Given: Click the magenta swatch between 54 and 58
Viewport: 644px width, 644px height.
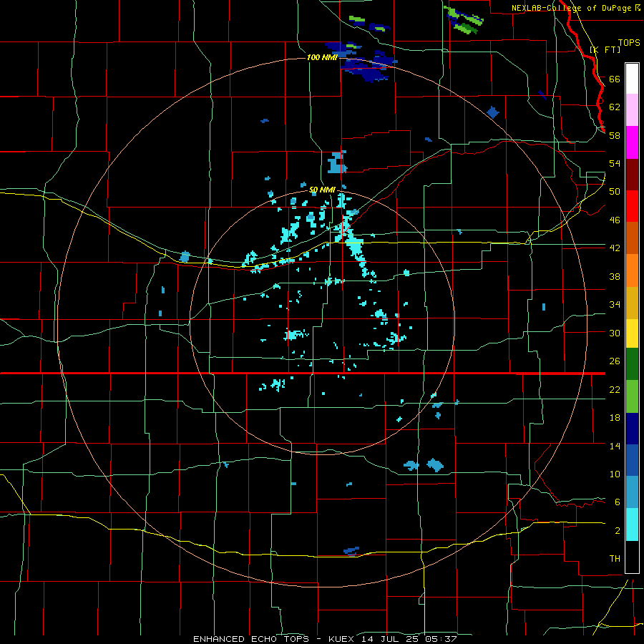Looking at the screenshot, I should pos(632,142).
